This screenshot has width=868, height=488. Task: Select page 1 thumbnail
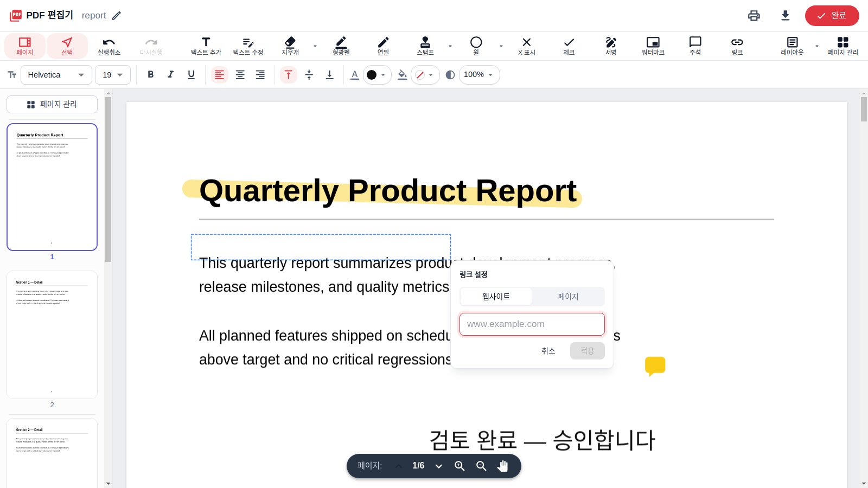[x=52, y=187]
